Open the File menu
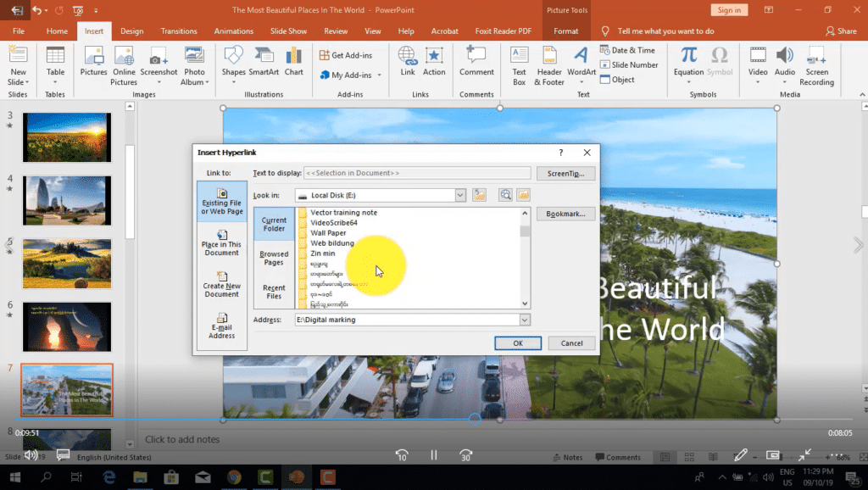Screen dimensions: 868x490 (x=19, y=31)
